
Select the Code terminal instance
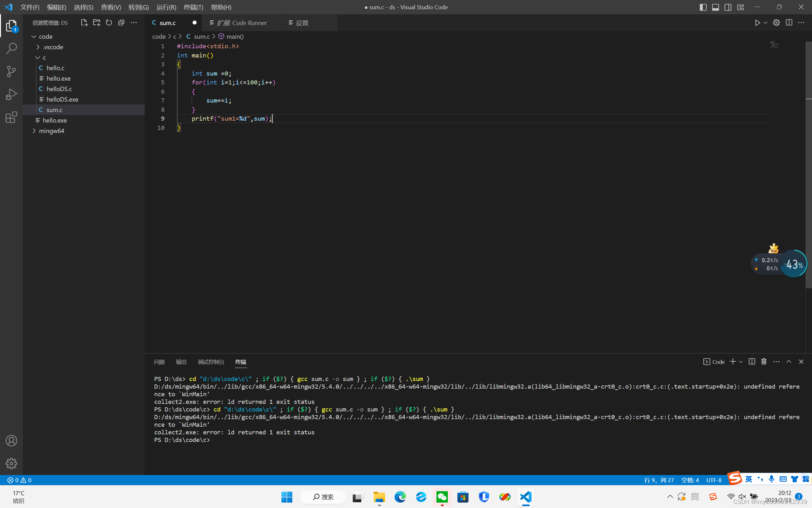714,362
